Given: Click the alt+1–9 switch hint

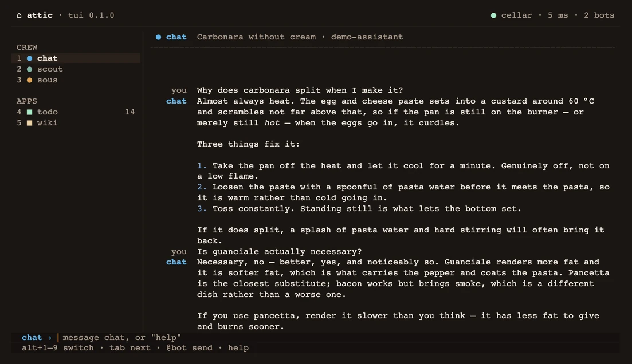Looking at the screenshot, I should [x=58, y=348].
